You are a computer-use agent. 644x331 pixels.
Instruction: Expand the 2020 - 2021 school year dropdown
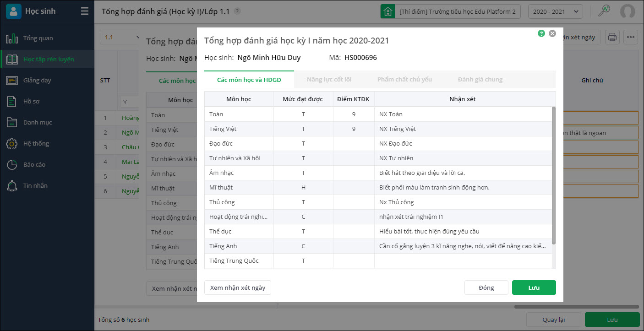click(555, 11)
